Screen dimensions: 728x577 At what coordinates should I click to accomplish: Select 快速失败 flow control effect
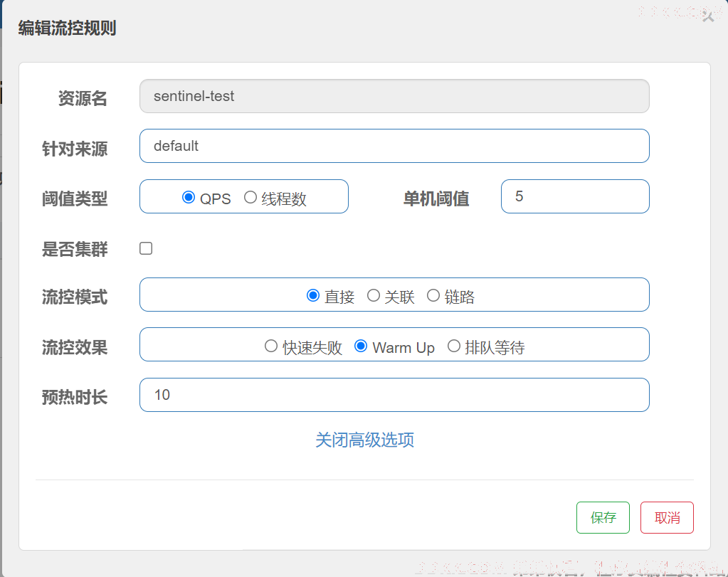[x=270, y=346]
